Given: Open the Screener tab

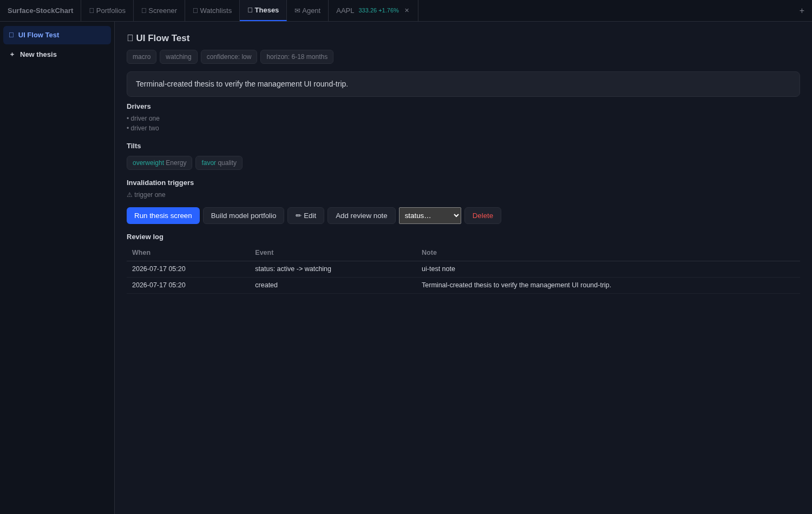Looking at the screenshot, I should pos(159,11).
